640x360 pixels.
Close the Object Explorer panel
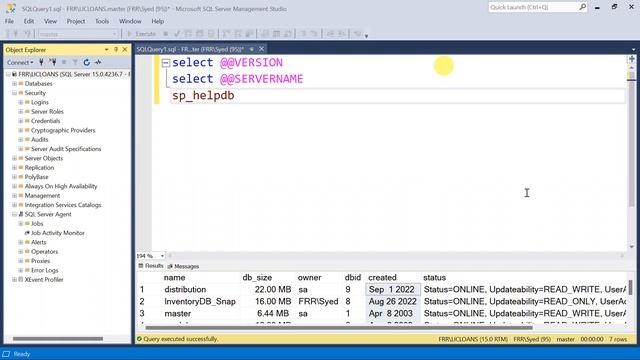point(125,49)
